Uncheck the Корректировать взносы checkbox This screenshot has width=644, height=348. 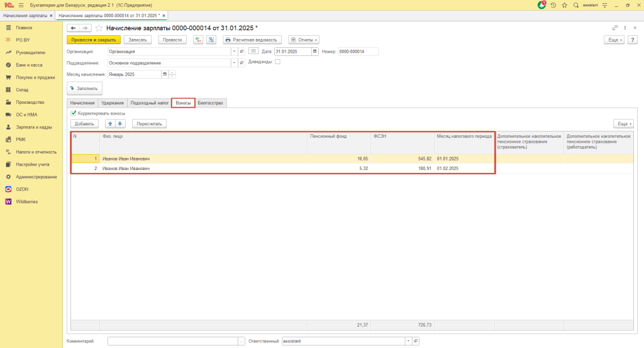[74, 113]
